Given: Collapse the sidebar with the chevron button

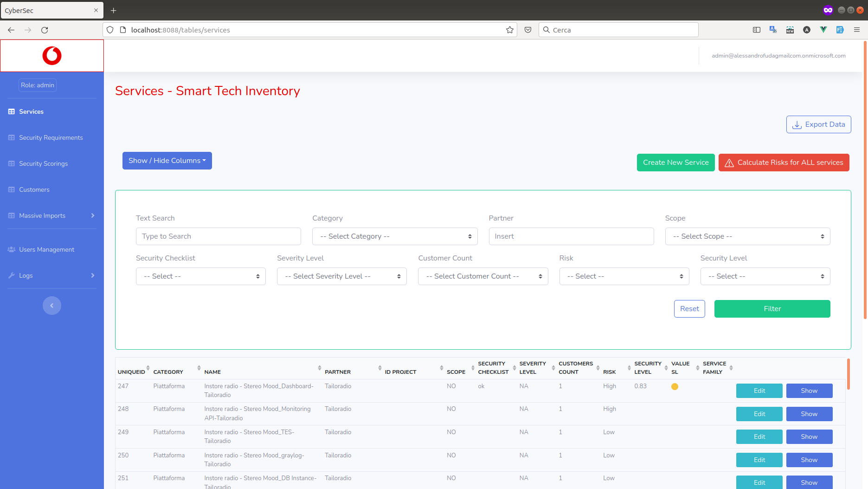Looking at the screenshot, I should 52,306.
